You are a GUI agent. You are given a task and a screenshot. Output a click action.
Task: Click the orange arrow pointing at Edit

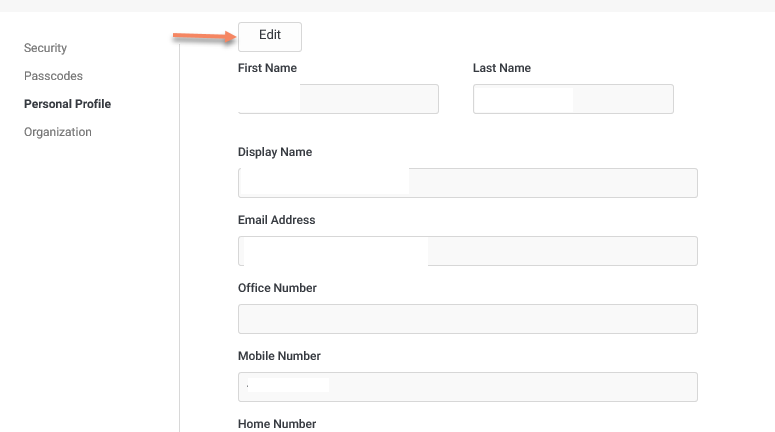pos(203,38)
